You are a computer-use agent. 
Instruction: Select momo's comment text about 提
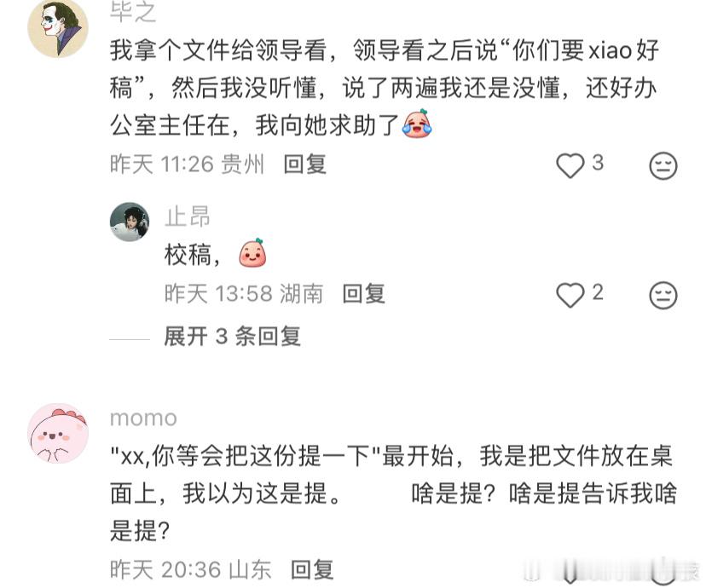(393, 493)
